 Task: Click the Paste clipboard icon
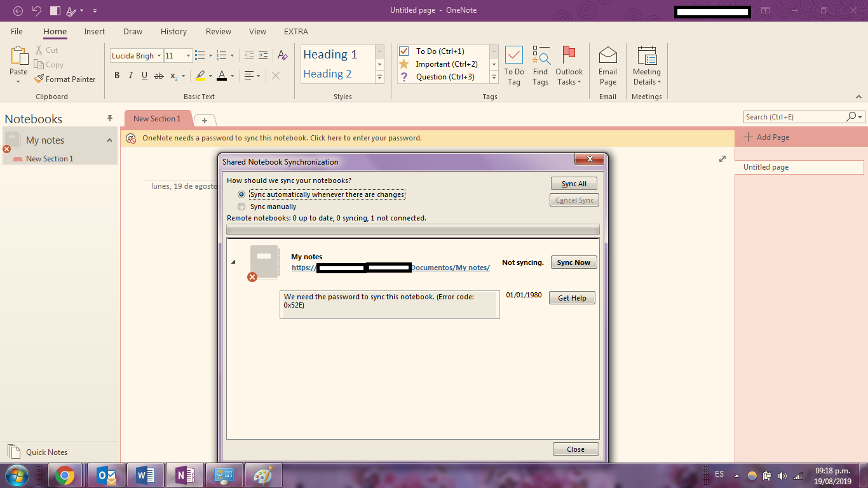[x=19, y=56]
